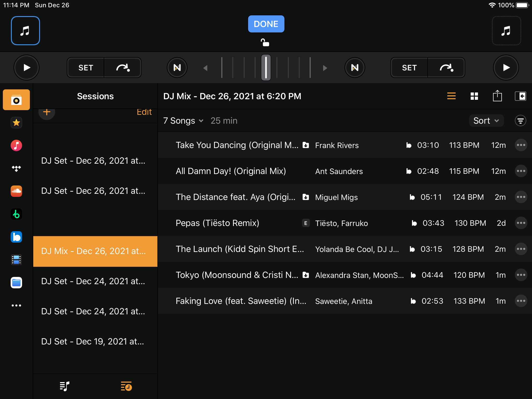Select first DJ Set Dec 24 session
The width and height of the screenshot is (532, 399).
[x=95, y=281]
